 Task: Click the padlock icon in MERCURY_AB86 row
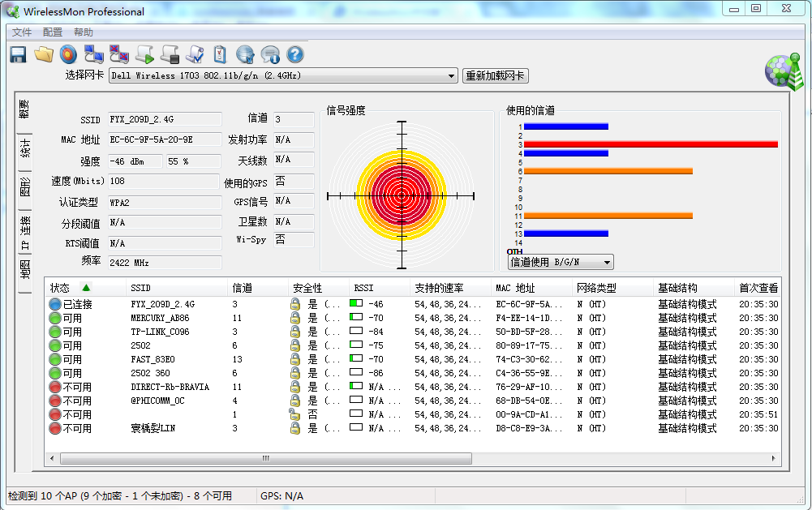click(x=295, y=318)
